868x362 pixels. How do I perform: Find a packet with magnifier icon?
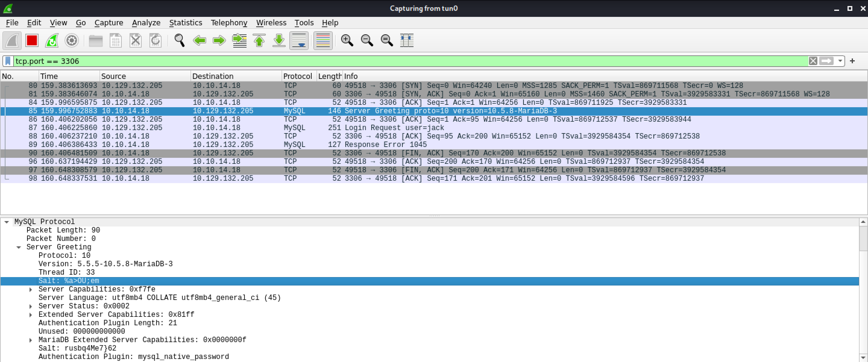179,41
